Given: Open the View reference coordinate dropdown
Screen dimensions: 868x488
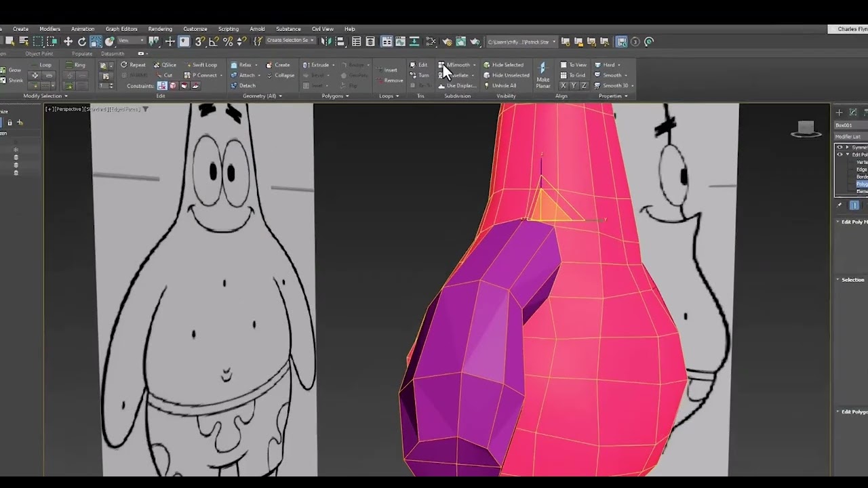Looking at the screenshot, I should click(132, 41).
